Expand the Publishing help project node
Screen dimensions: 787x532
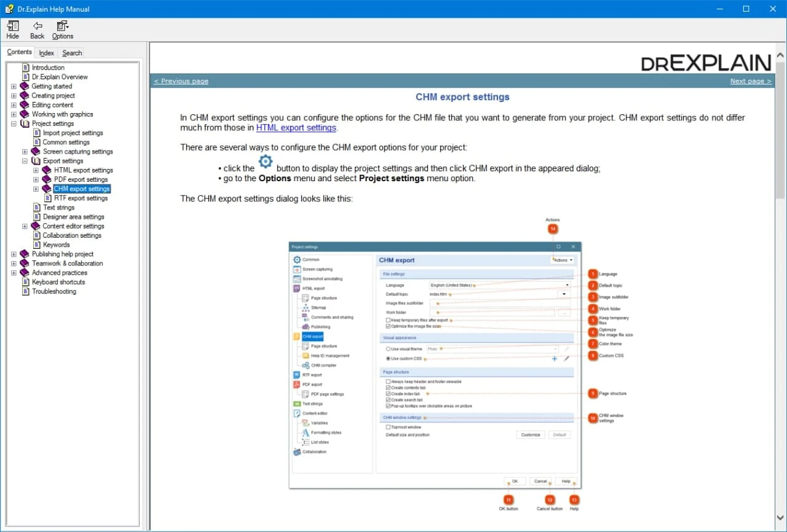[x=14, y=254]
